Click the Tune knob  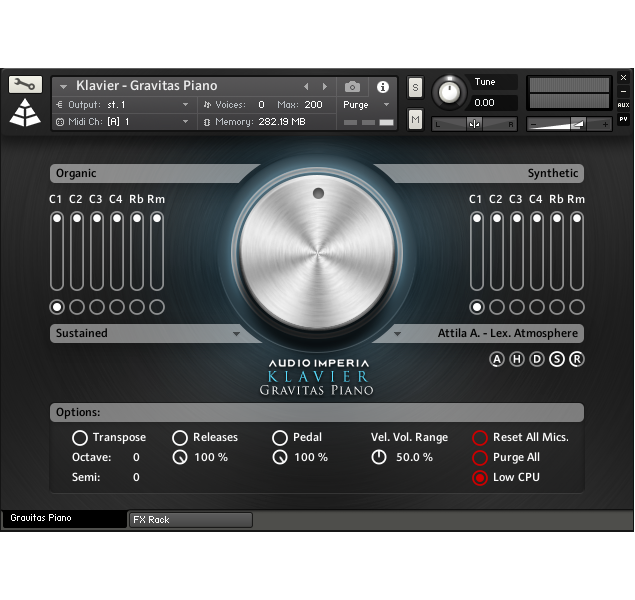[x=449, y=93]
